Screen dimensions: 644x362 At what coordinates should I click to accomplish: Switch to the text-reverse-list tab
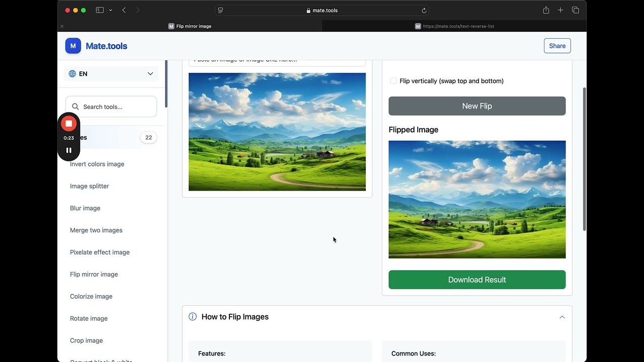(x=454, y=26)
